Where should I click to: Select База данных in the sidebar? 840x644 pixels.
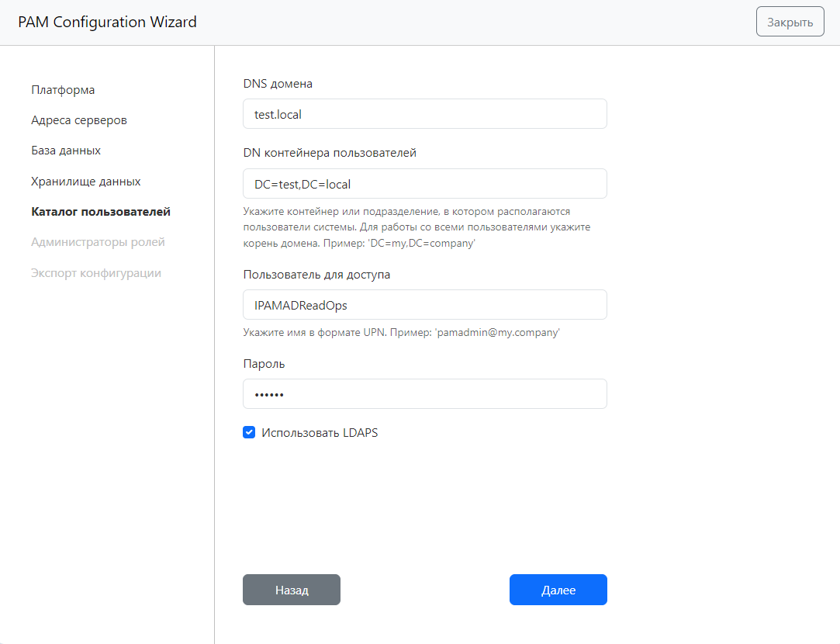66,151
